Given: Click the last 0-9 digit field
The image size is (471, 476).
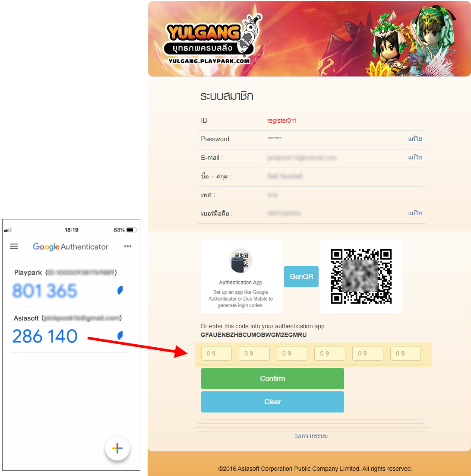Looking at the screenshot, I should pyautogui.click(x=405, y=353).
